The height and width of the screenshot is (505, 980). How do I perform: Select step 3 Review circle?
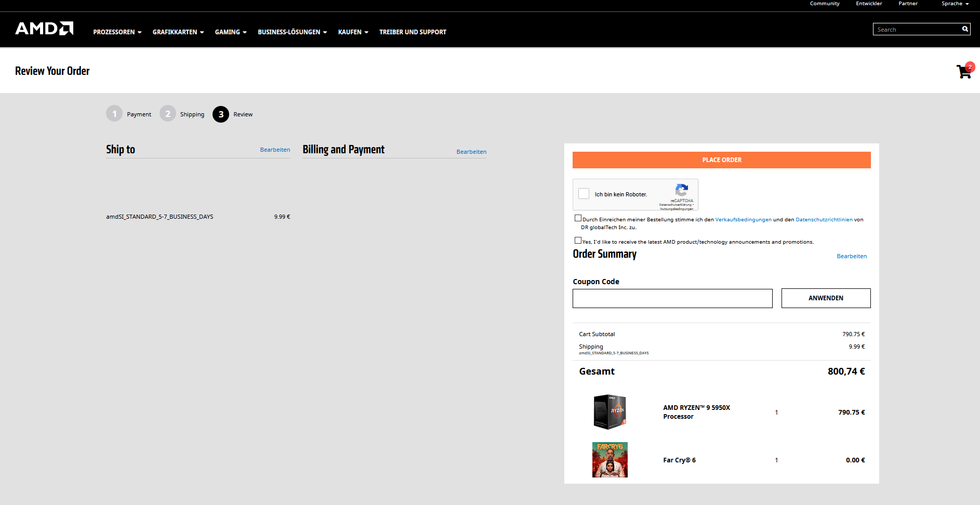click(x=221, y=114)
